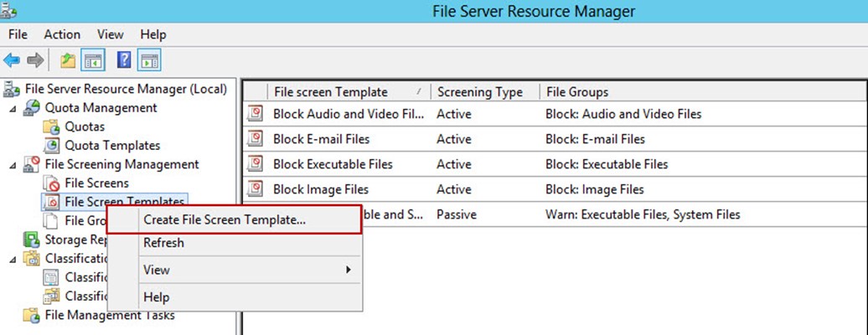Click the Block Executable Files template icon
Image resolution: width=868 pixels, height=335 pixels.
(256, 164)
